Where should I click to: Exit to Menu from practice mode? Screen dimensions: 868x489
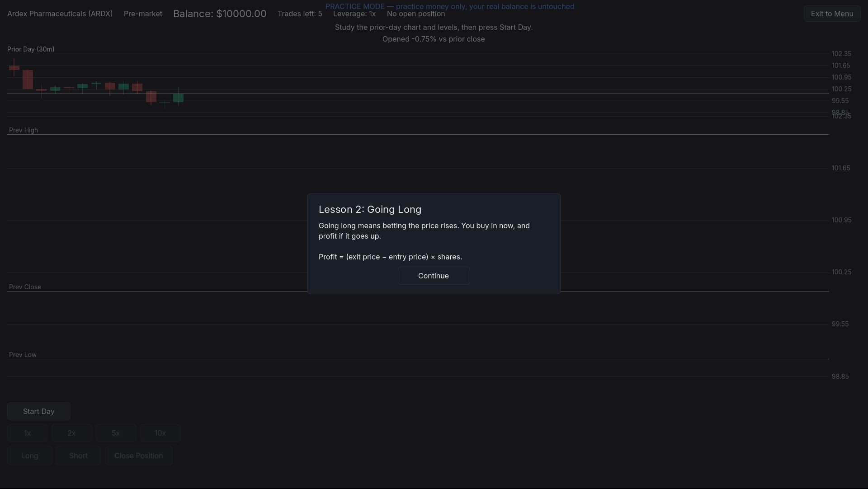click(832, 14)
